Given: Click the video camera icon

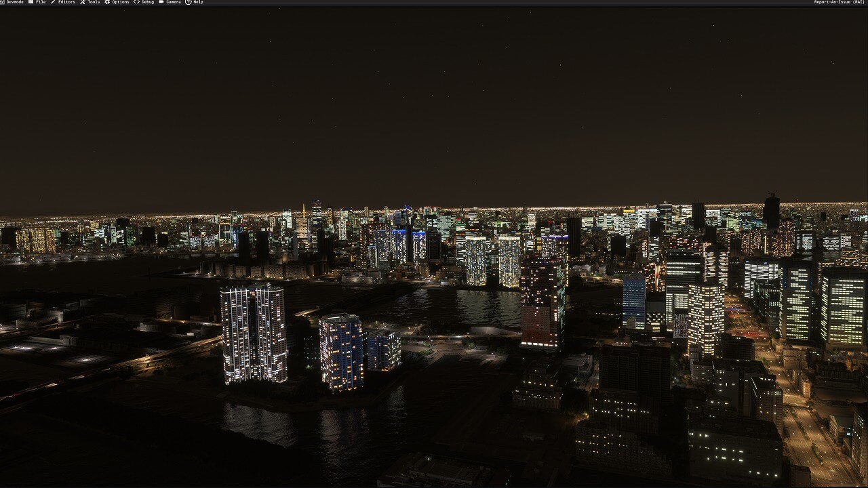Looking at the screenshot, I should click(x=161, y=2).
